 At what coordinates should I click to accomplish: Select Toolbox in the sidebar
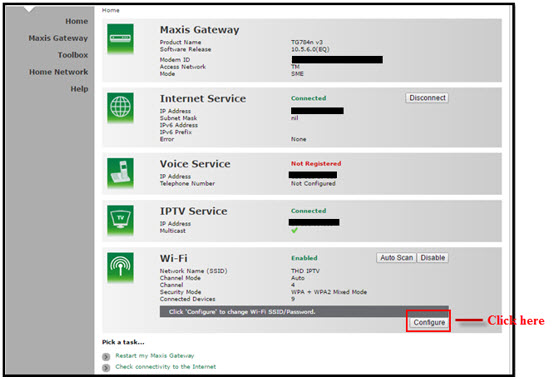click(x=73, y=55)
